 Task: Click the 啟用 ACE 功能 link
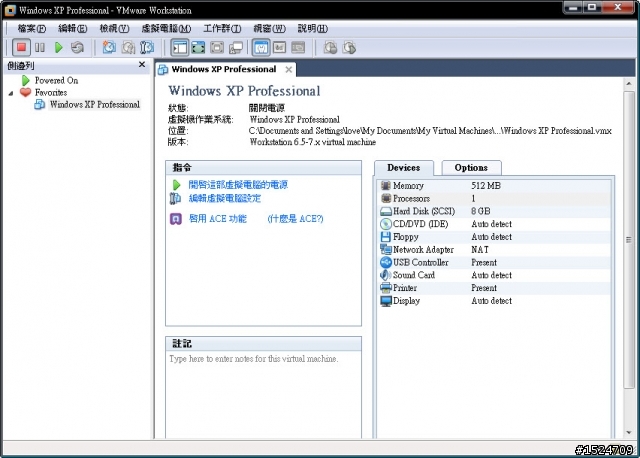[x=218, y=219]
